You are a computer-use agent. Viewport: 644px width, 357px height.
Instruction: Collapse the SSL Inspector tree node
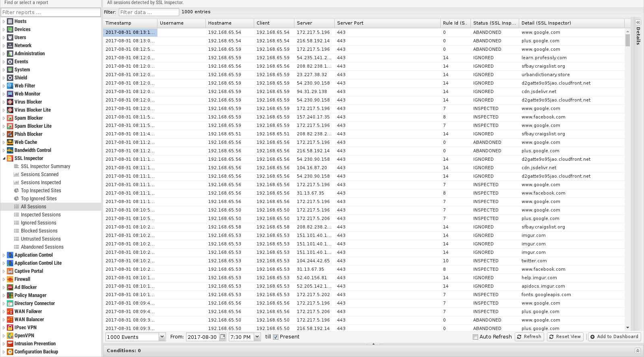[x=4, y=158]
